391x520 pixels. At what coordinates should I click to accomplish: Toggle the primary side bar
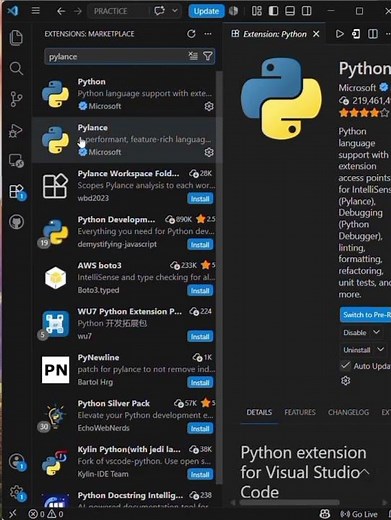click(x=273, y=11)
